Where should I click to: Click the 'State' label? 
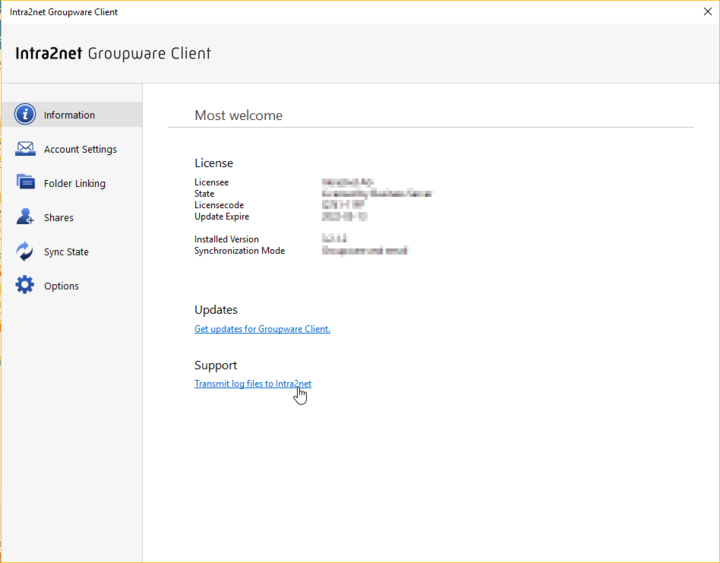[x=204, y=194]
